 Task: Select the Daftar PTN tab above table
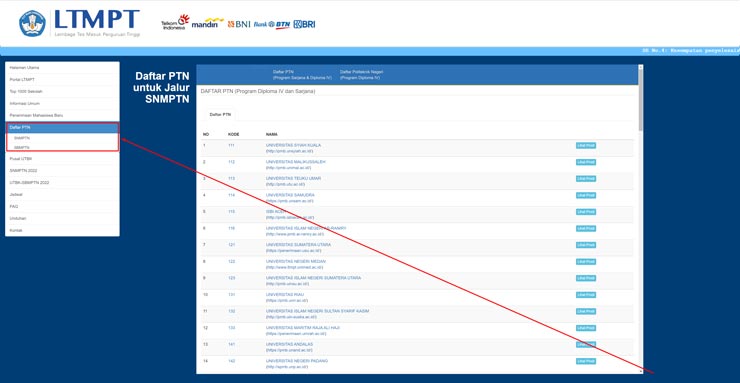click(x=220, y=115)
